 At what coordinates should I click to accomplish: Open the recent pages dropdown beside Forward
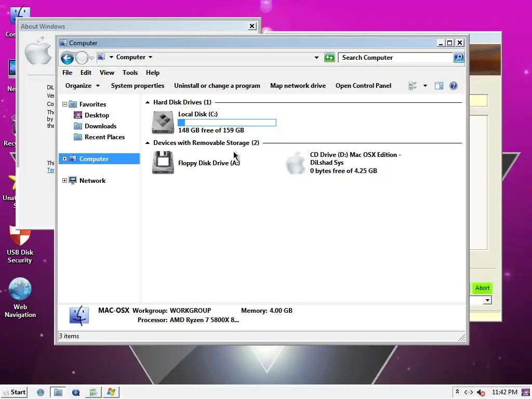click(91, 58)
